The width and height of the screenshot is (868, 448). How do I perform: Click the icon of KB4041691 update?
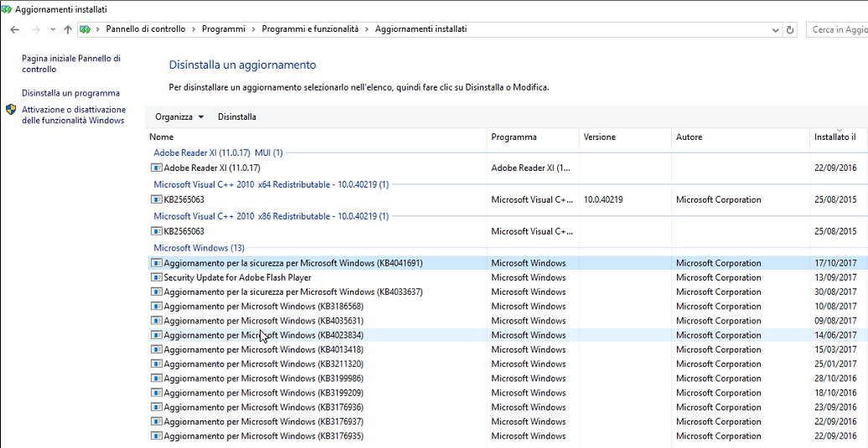157,263
